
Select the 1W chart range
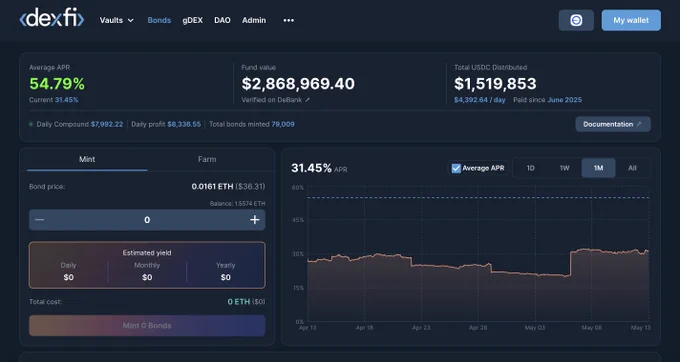pyautogui.click(x=564, y=168)
